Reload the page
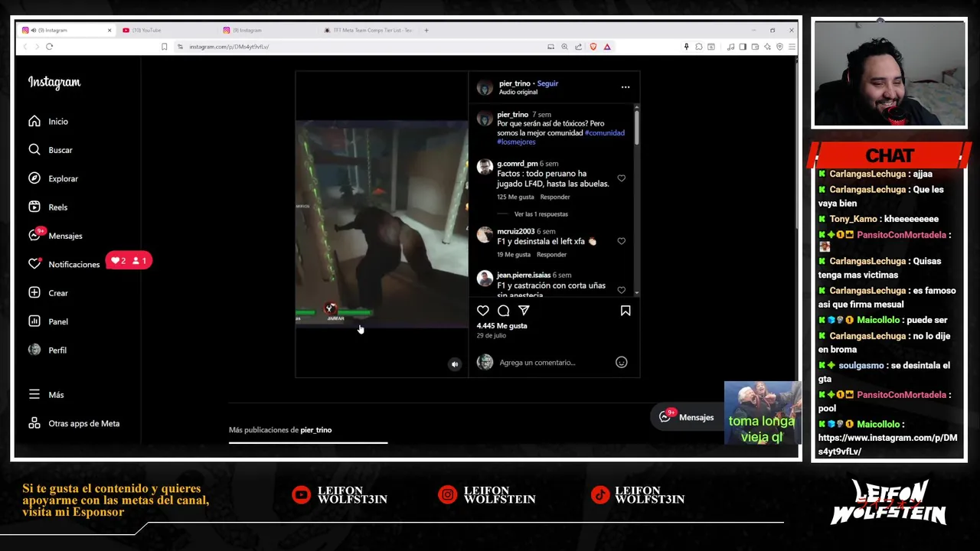Screen dimensions: 980x551 [49, 47]
